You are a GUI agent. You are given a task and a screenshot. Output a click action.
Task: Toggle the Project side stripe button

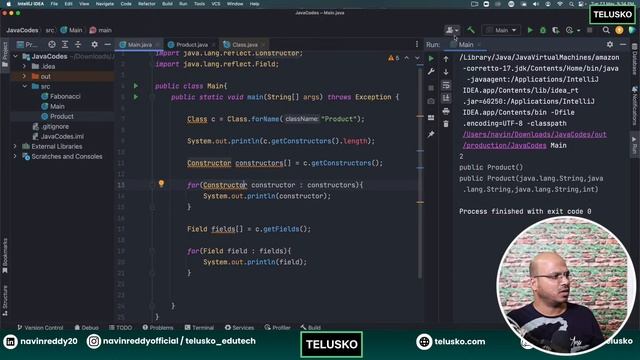coord(5,56)
